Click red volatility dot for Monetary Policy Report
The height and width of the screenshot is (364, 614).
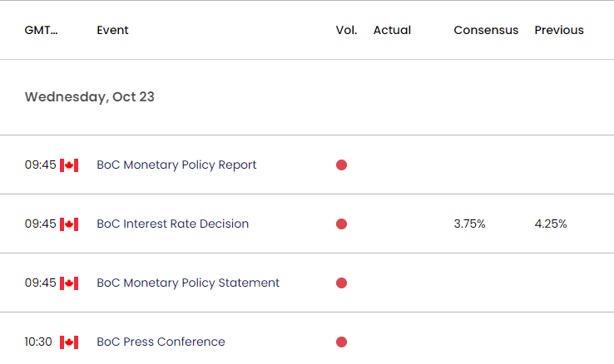coord(341,165)
